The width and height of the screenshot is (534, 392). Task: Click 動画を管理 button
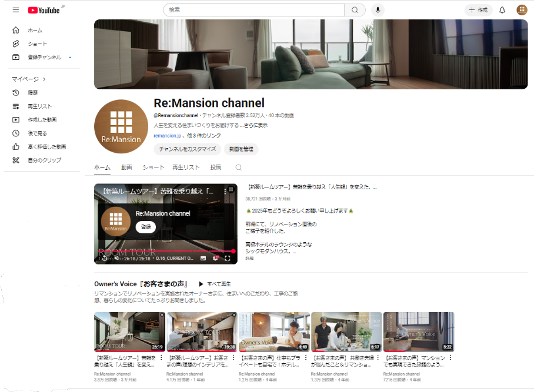(241, 149)
